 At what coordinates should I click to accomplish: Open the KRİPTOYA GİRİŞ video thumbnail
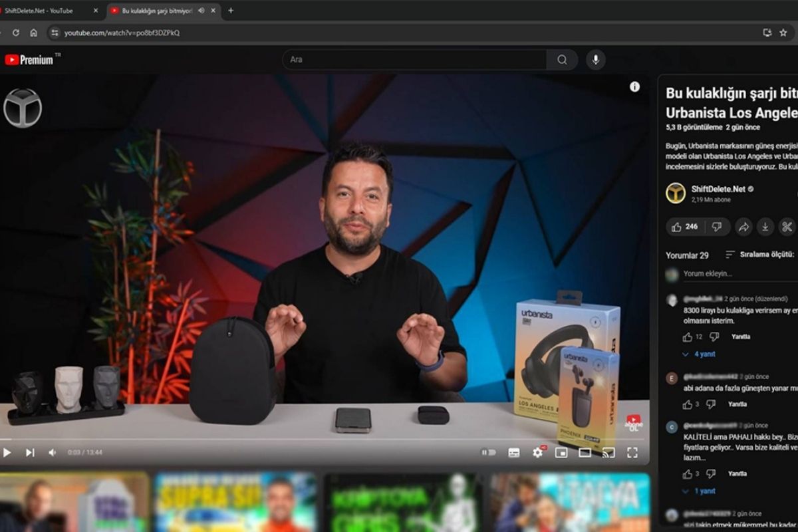402,503
